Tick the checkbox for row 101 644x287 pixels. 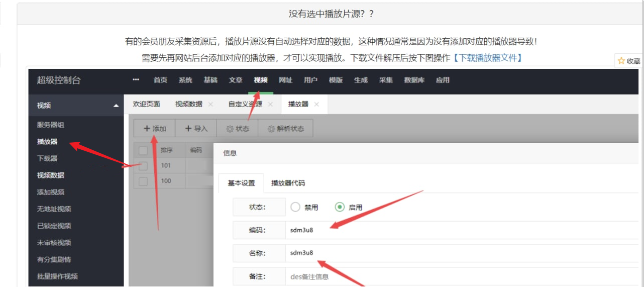pos(143,165)
